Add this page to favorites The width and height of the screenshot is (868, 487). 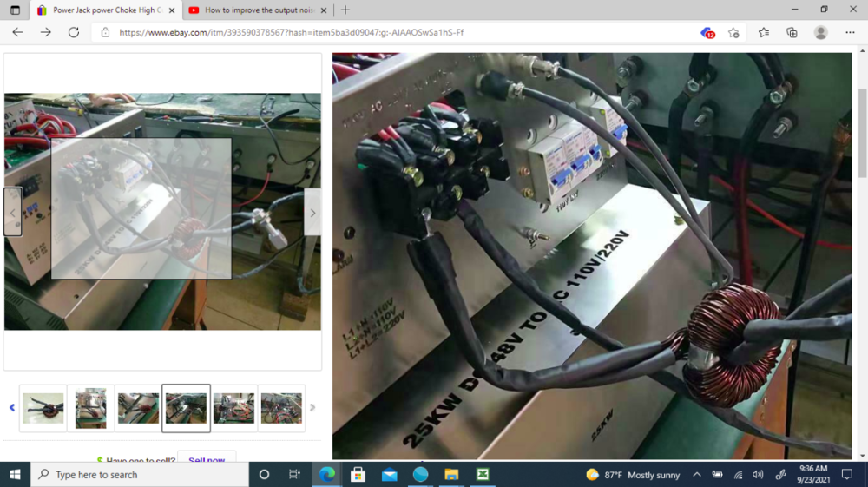(x=734, y=33)
